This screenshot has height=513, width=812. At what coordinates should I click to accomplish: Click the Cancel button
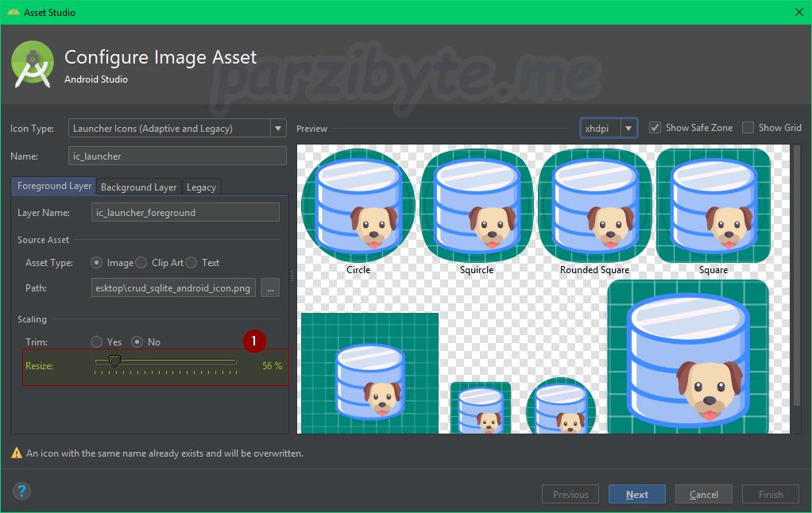click(x=703, y=495)
